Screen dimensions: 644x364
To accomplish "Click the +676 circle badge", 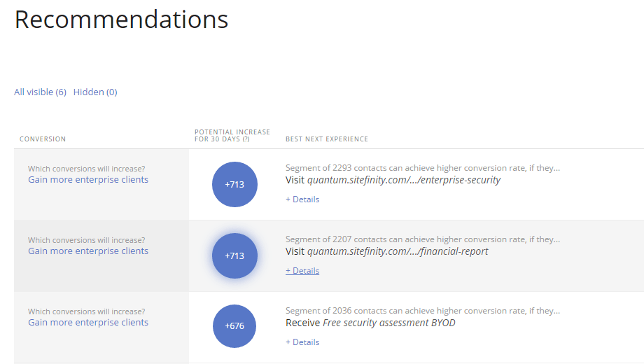I will click(234, 327).
